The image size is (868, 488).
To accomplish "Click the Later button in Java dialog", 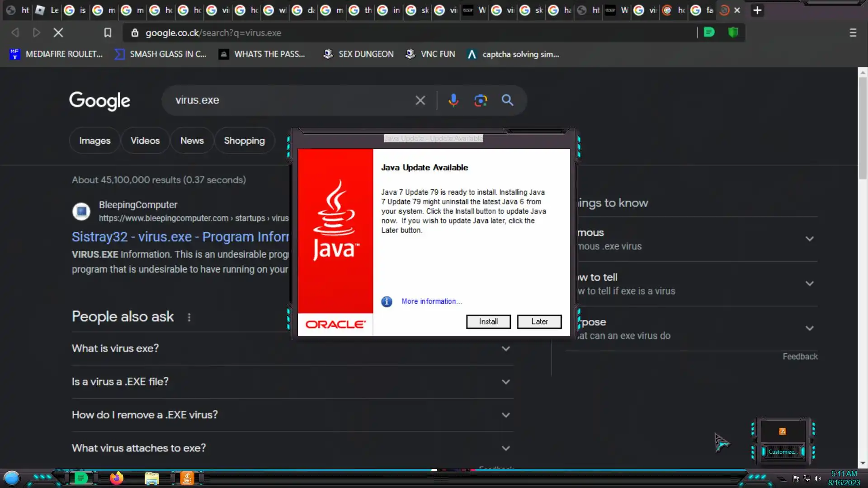I will 539,322.
